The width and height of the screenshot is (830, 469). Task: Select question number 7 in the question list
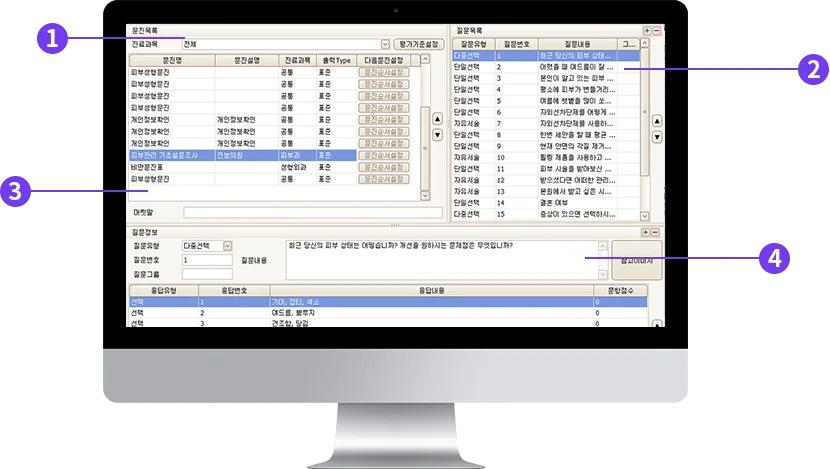pos(546,123)
